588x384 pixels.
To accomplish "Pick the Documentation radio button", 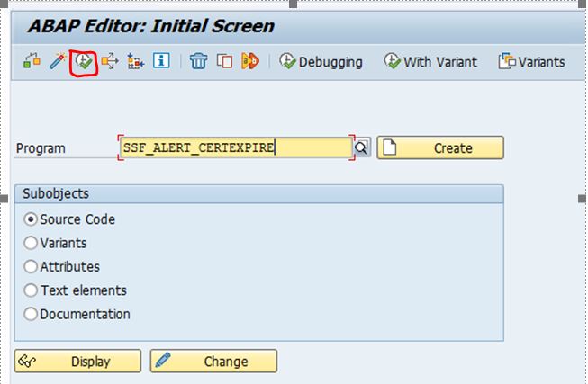I will (32, 315).
